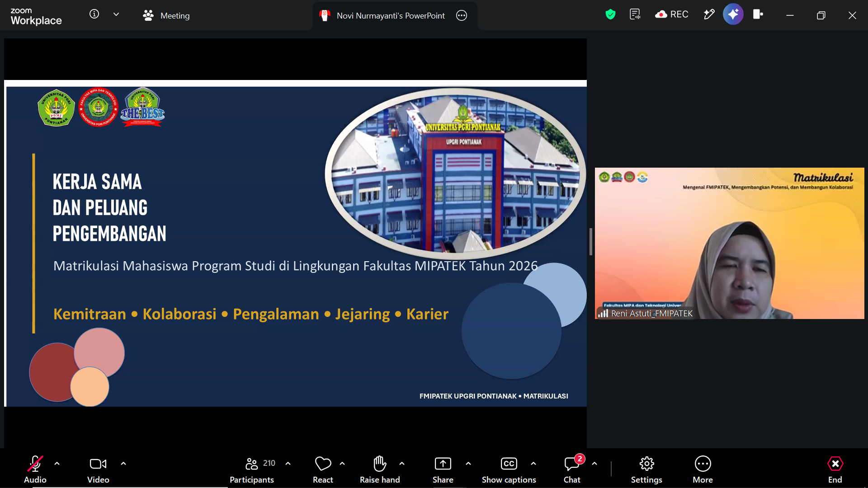Click the green encryption shield icon
This screenshot has width=868, height=488.
point(610,15)
